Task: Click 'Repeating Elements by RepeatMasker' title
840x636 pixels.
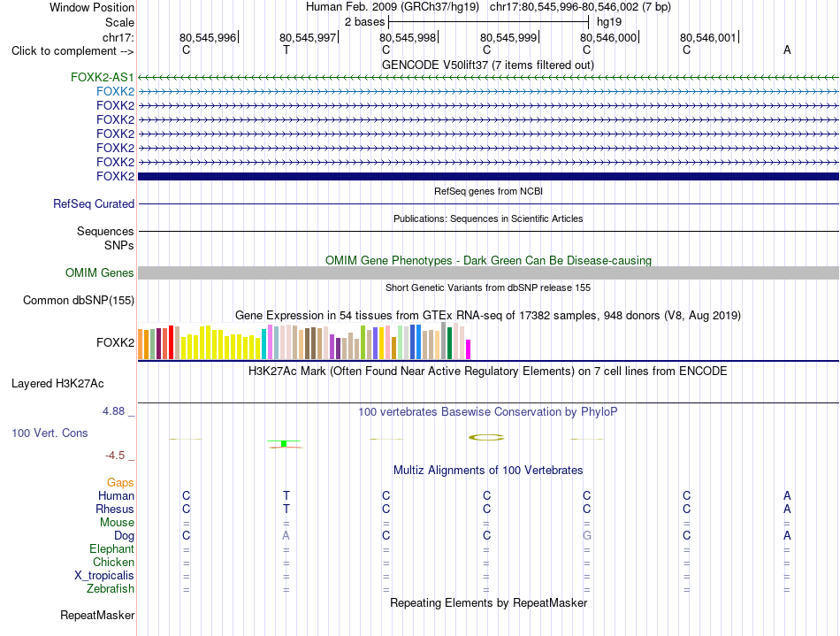Action: pyautogui.click(x=489, y=602)
